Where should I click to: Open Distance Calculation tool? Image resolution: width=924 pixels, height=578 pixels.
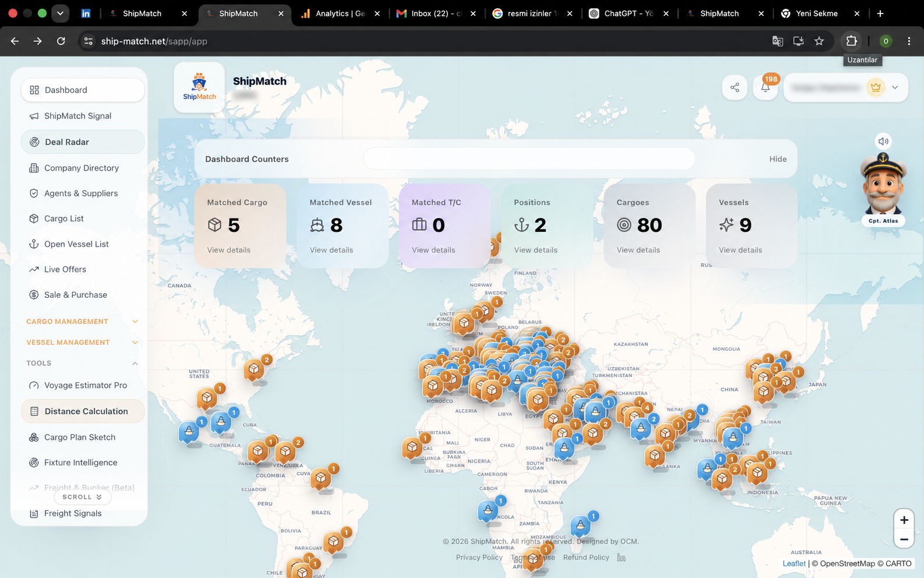coord(83,411)
